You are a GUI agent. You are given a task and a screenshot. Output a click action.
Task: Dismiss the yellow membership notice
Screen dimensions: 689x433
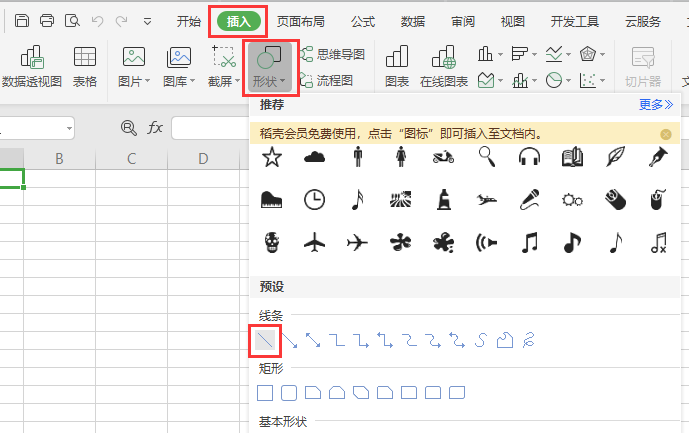tap(666, 134)
